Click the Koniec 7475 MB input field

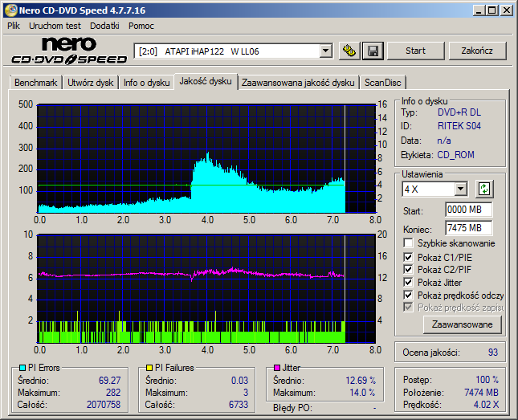point(468,228)
